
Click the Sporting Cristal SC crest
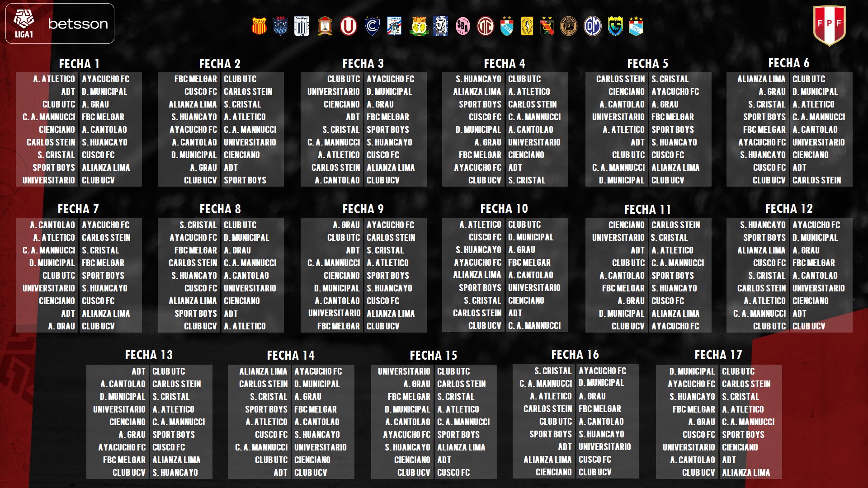(x=636, y=27)
